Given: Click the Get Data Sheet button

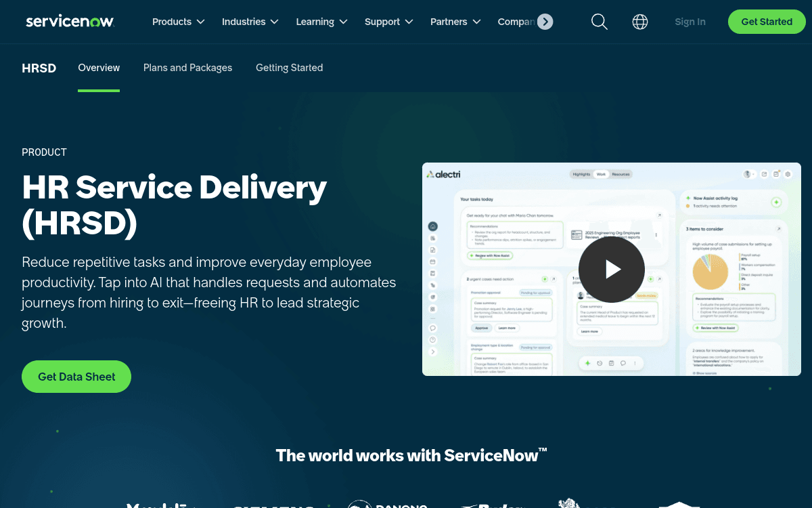Looking at the screenshot, I should 76,377.
